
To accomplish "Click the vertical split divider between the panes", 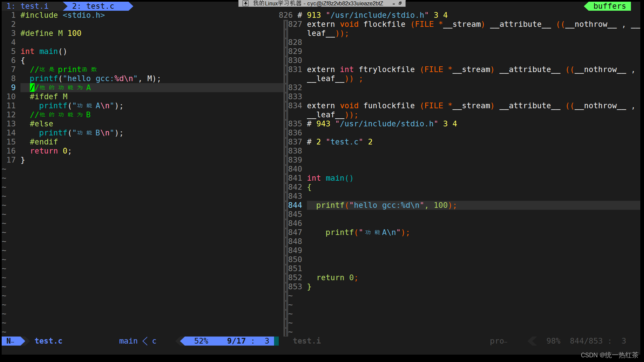I will pos(286,178).
